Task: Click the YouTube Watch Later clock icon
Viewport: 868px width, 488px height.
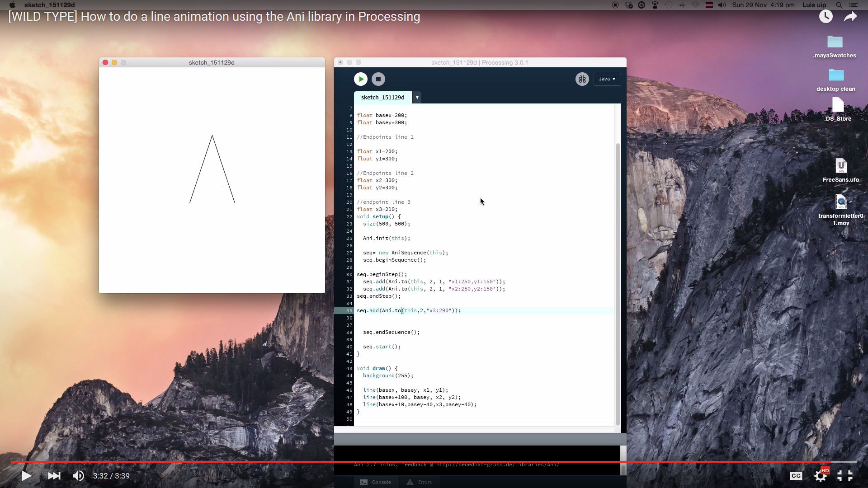Action: (x=826, y=17)
